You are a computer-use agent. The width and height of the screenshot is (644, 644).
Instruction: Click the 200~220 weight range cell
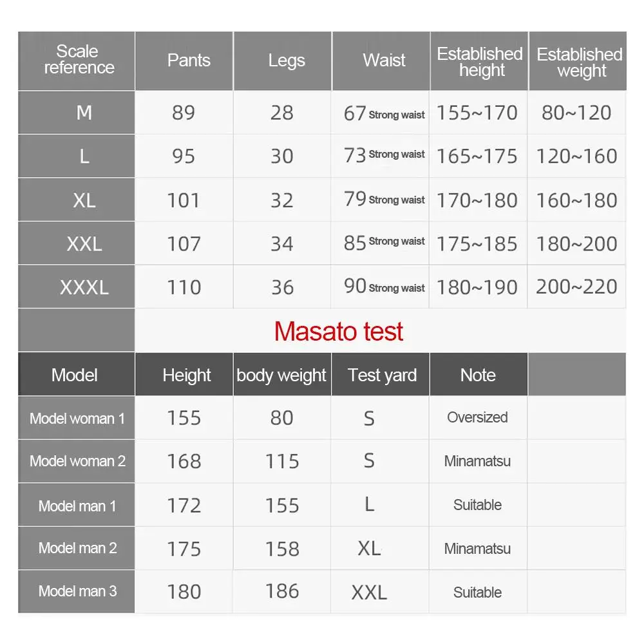tap(576, 287)
